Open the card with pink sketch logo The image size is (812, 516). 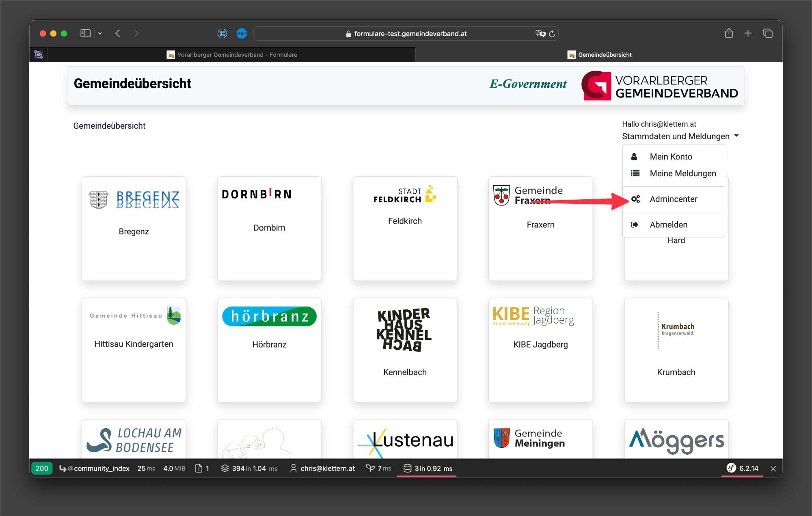point(270,439)
